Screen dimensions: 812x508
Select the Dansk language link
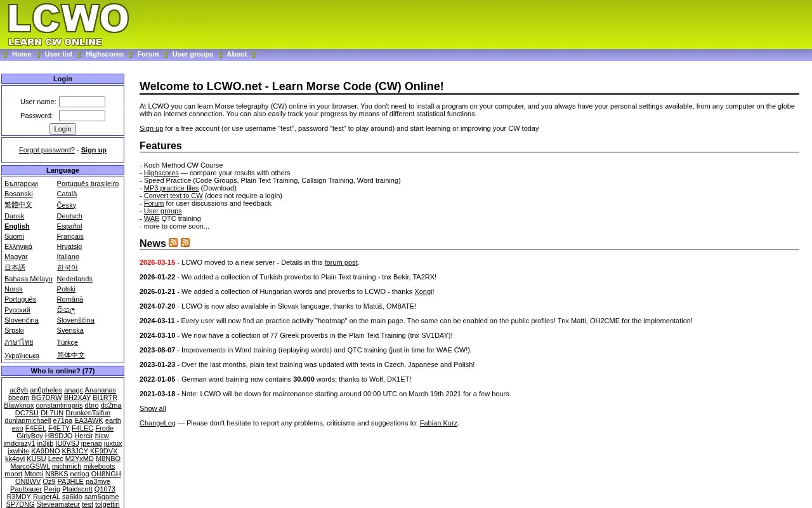tap(15, 216)
